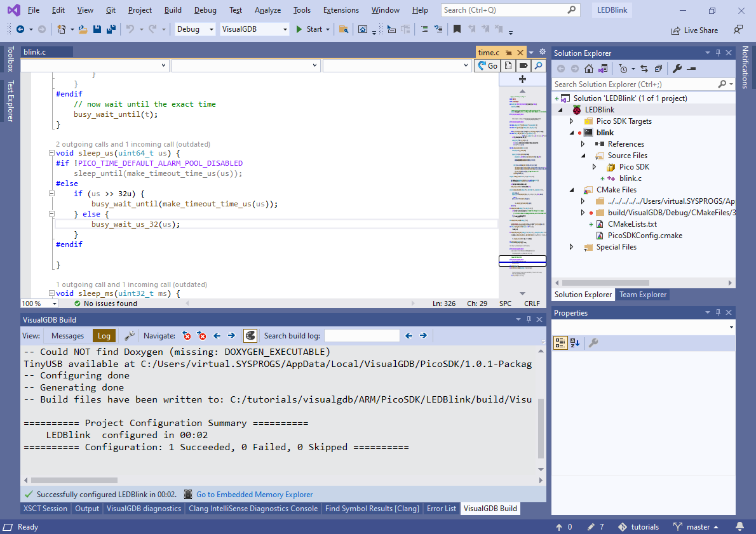Search build log next match arrow
Screen dimensions: 756x534
coord(423,335)
